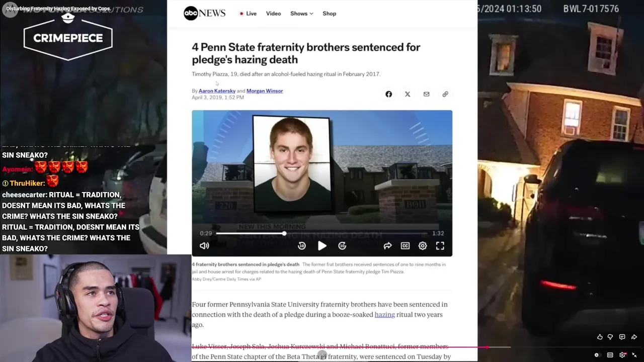Dislike the YouTube video with thumbs down
The width and height of the screenshot is (644, 362).
(610, 337)
